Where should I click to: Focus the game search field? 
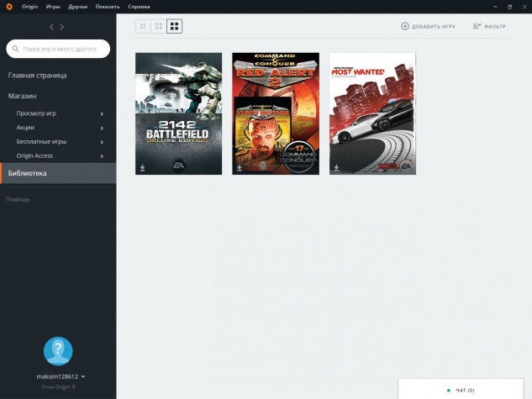[x=58, y=49]
